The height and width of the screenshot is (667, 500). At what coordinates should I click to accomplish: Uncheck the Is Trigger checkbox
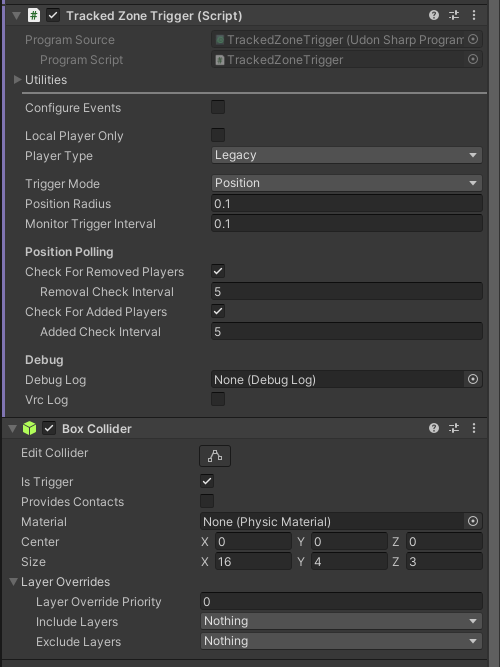point(207,482)
